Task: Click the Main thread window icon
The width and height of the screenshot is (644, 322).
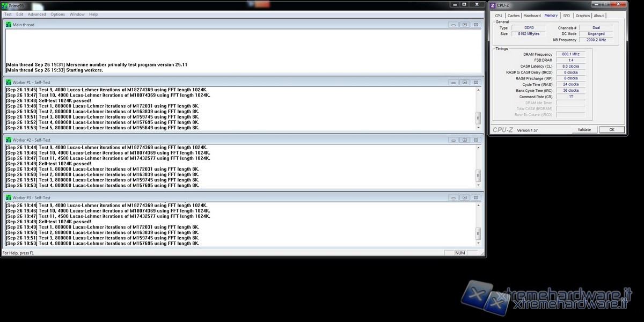Action: coord(9,25)
